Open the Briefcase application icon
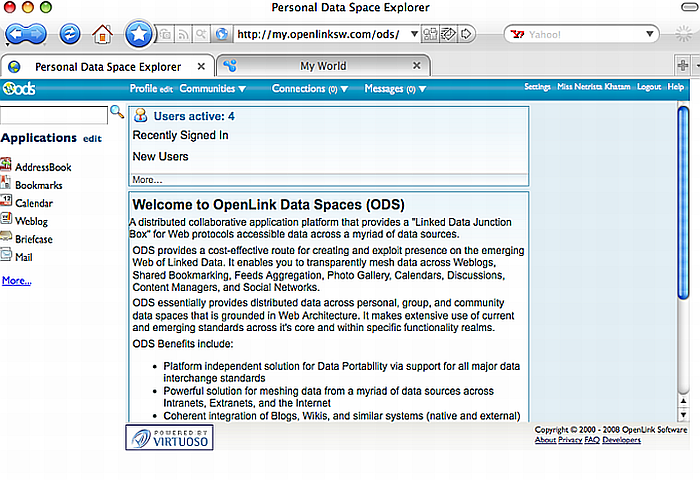The image size is (700, 480). [x=7, y=239]
